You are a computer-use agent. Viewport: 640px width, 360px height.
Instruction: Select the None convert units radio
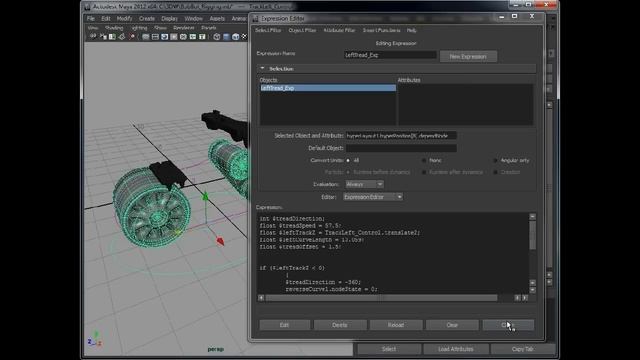click(424, 160)
